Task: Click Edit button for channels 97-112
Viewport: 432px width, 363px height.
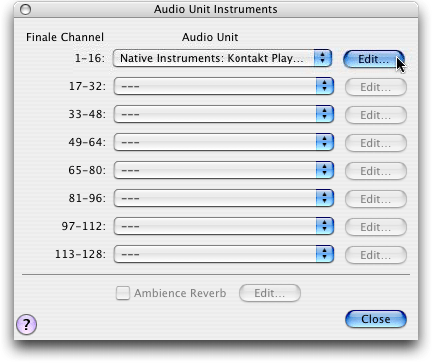Action: click(x=376, y=227)
